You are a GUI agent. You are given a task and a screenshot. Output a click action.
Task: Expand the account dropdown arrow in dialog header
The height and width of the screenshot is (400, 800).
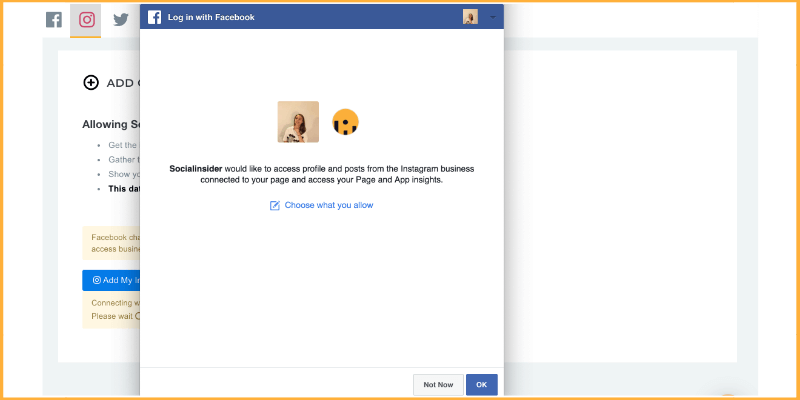click(x=492, y=17)
